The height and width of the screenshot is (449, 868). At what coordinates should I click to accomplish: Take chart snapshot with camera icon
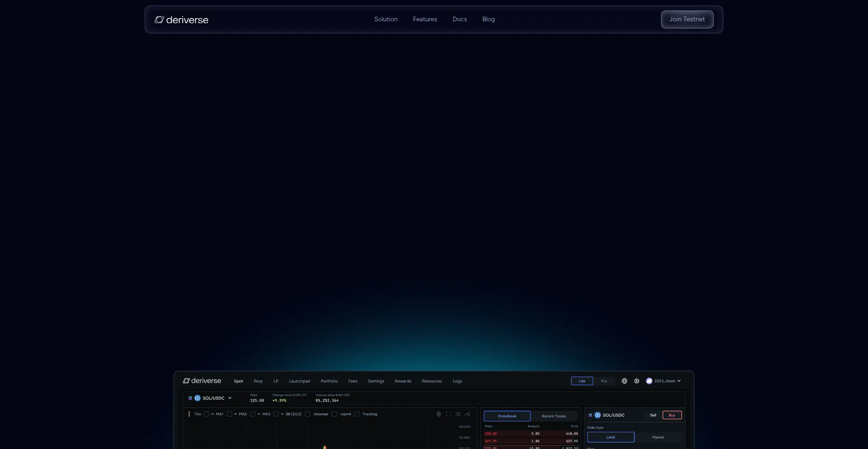[x=458, y=414]
